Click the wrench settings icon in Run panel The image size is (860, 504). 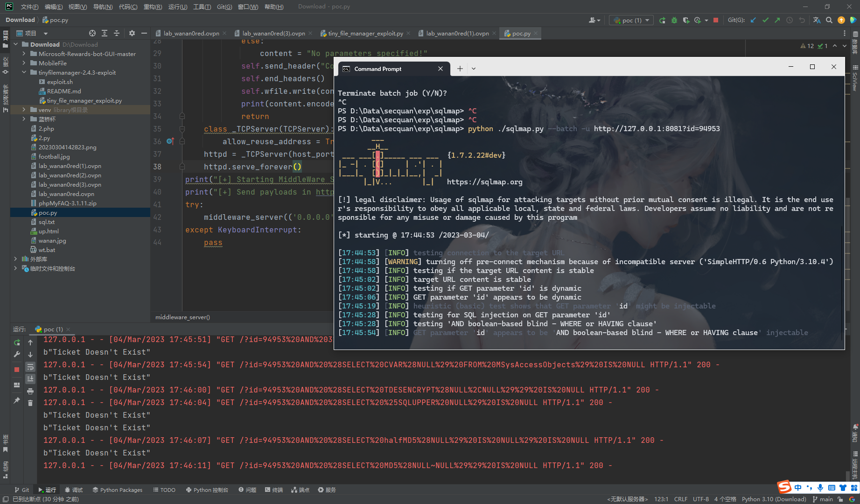pyautogui.click(x=17, y=355)
